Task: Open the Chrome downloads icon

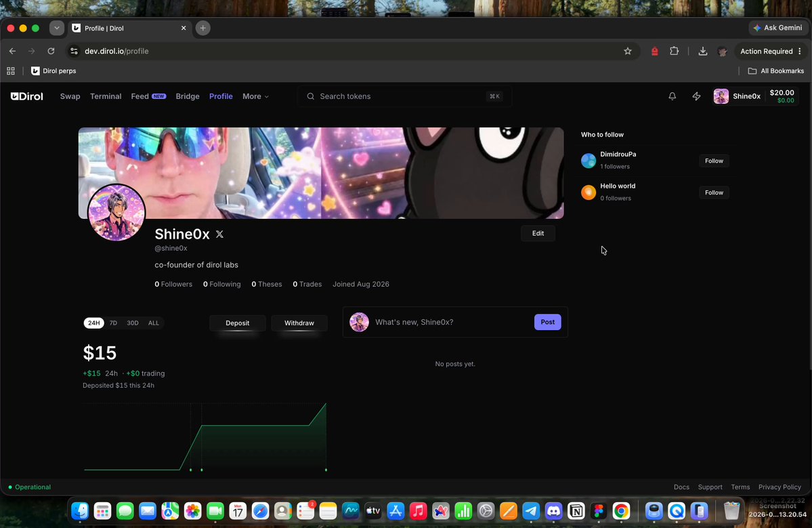Action: coord(703,52)
